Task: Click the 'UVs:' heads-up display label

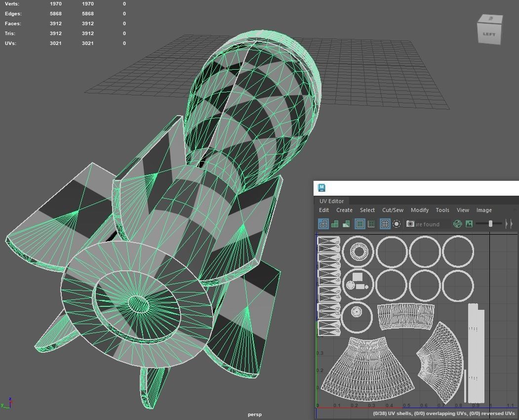Action: tap(10, 43)
